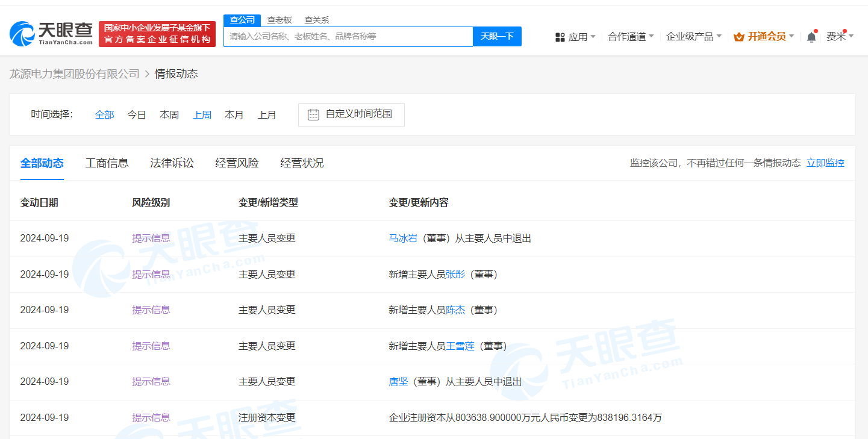Open 龙源电力集团股份有限公司 breadcrumb link

(75, 73)
